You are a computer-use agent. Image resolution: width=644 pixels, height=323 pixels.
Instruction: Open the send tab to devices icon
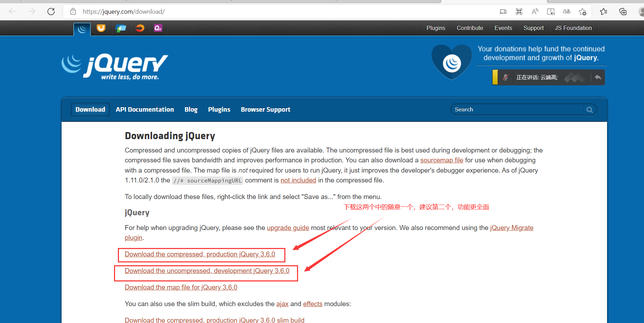click(503, 12)
